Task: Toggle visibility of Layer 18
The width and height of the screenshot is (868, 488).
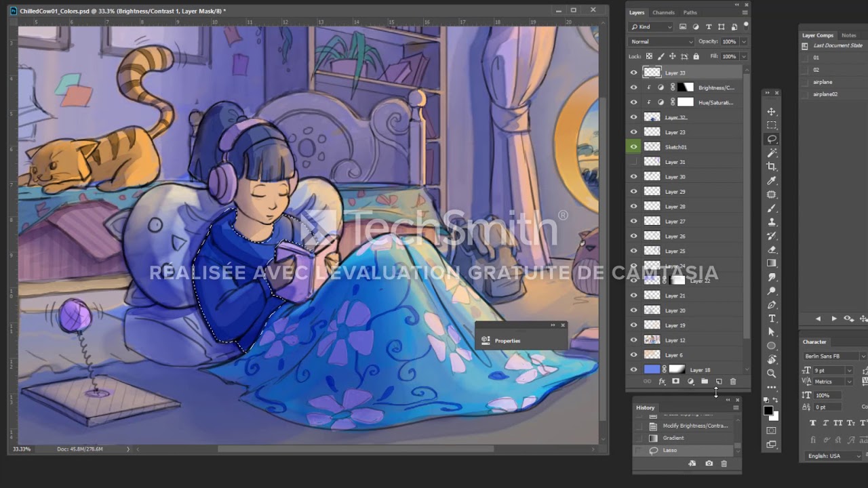Action: pos(634,369)
